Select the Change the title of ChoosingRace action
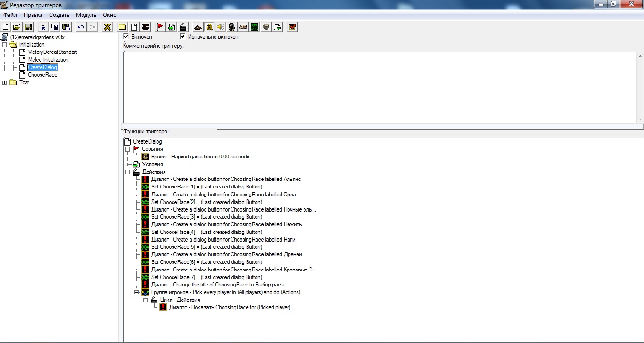The height and width of the screenshot is (343, 644). coord(218,285)
